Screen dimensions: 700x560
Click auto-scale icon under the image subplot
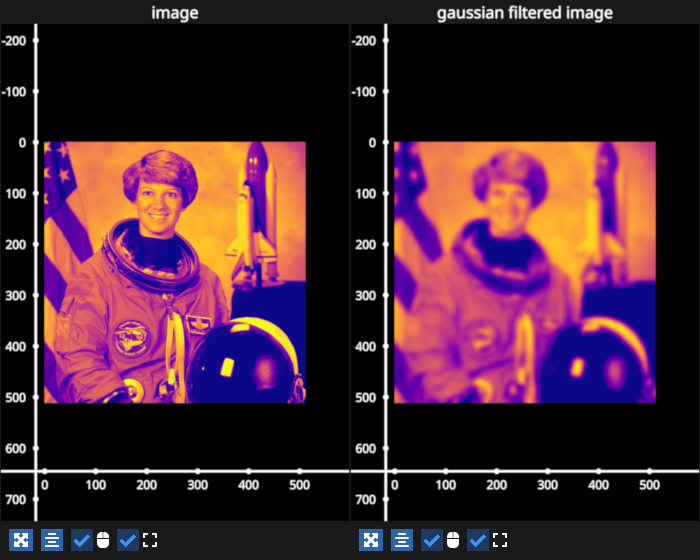(21, 540)
